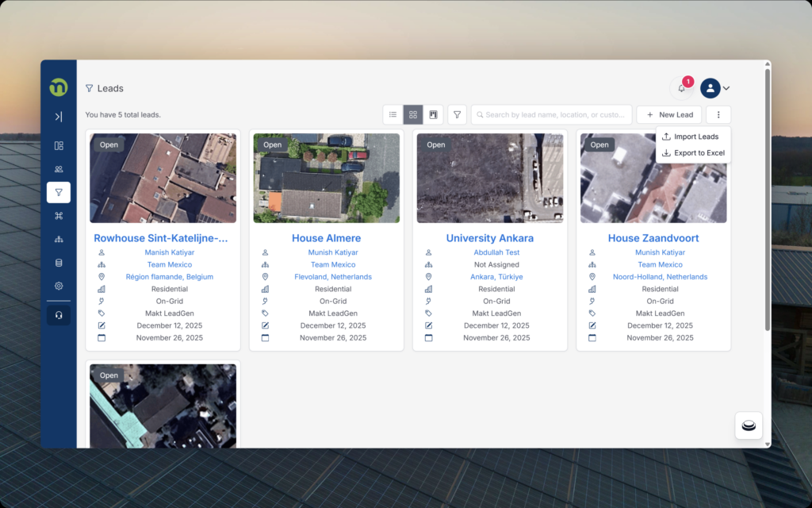This screenshot has width=812, height=508.
Task: Open the database icon in sidebar
Action: pyautogui.click(x=59, y=263)
